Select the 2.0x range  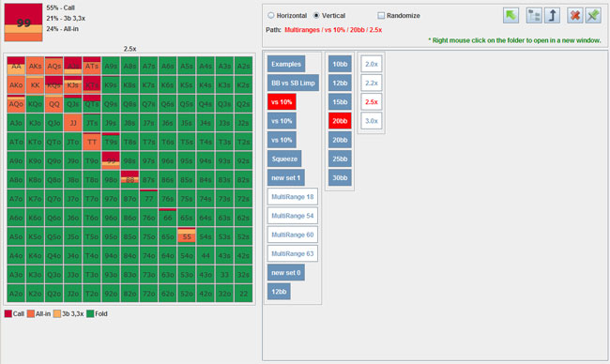[x=372, y=64]
